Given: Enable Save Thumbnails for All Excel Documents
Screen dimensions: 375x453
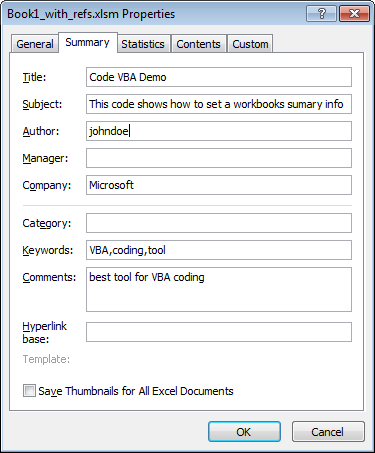Looking at the screenshot, I should [x=29, y=391].
